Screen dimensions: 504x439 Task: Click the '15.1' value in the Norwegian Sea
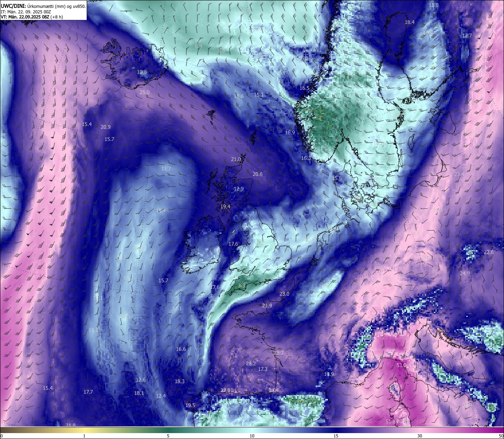pyautogui.click(x=259, y=95)
